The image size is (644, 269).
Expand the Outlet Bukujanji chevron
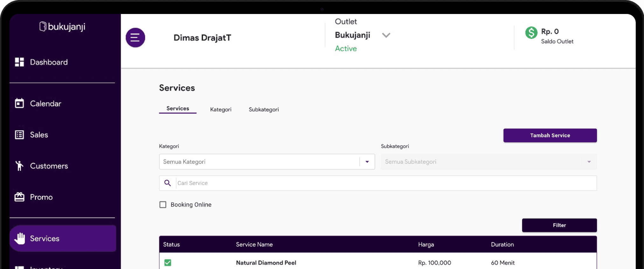(386, 35)
